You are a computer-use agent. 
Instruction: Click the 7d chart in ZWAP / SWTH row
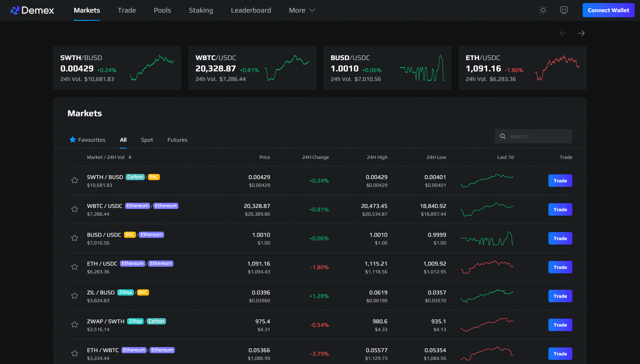click(487, 325)
